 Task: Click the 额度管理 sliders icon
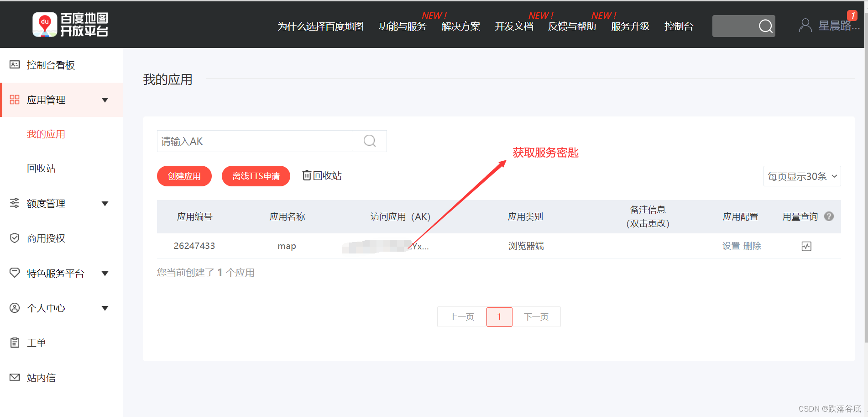pyautogui.click(x=15, y=203)
